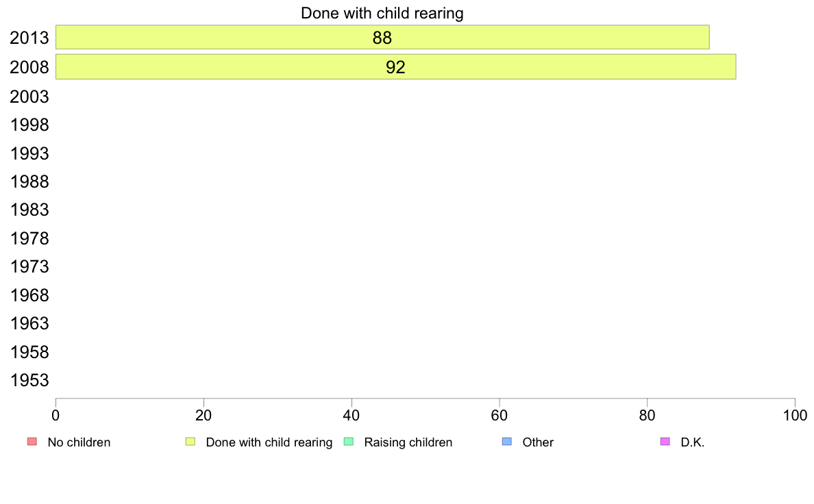This screenshot has width=814, height=504.
Task: Select the 2008 bar labeled 92
Action: pyautogui.click(x=395, y=67)
